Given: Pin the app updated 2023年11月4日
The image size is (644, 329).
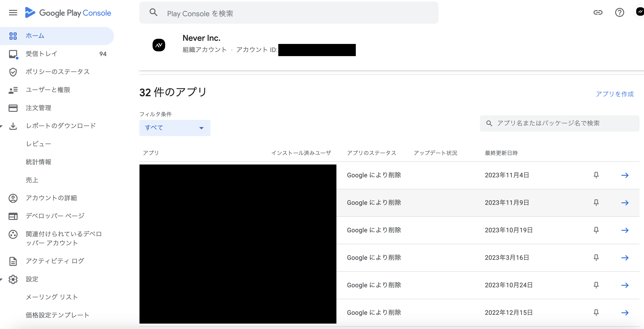Looking at the screenshot, I should tap(596, 175).
